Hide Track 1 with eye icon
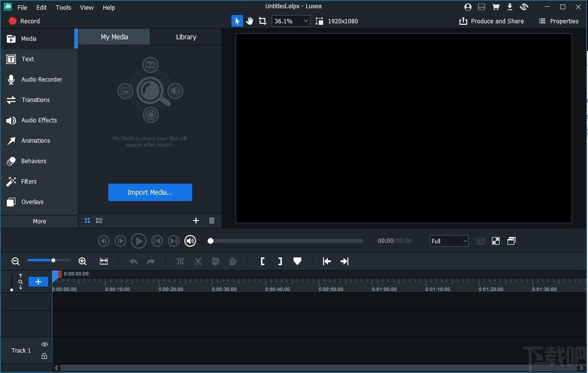 tap(45, 344)
